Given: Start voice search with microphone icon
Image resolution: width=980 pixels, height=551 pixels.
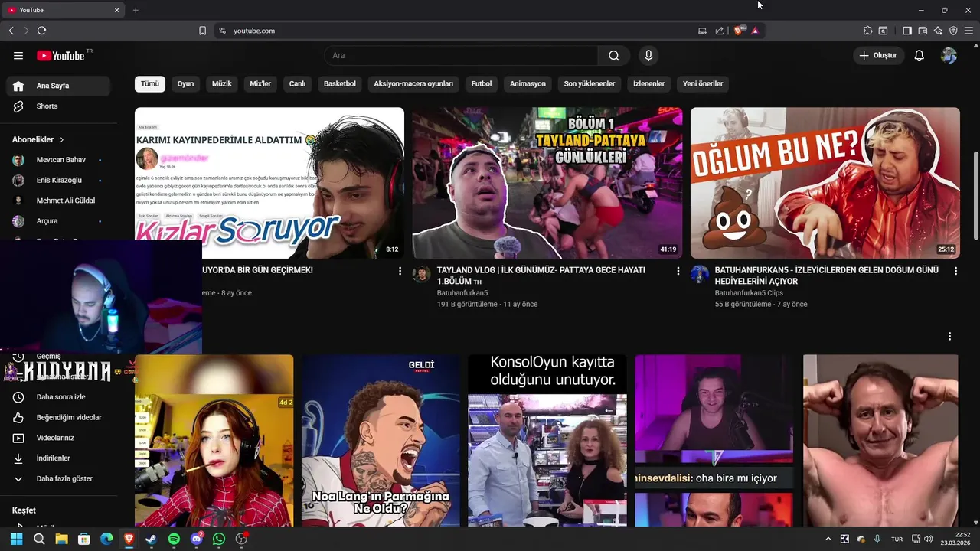Looking at the screenshot, I should (x=648, y=56).
